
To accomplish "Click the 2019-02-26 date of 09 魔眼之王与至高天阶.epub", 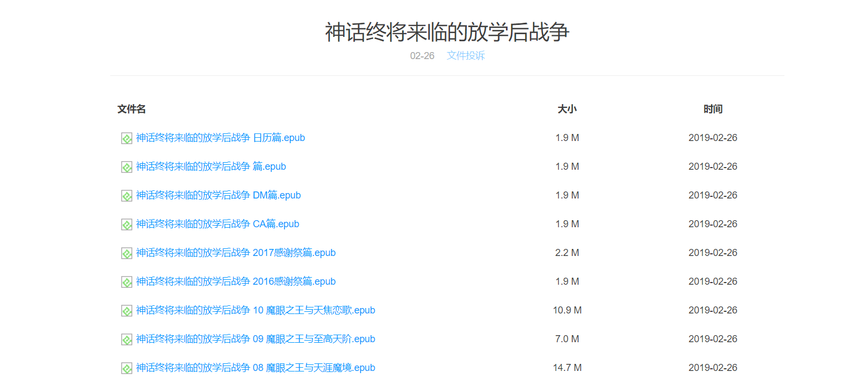I will (x=713, y=339).
